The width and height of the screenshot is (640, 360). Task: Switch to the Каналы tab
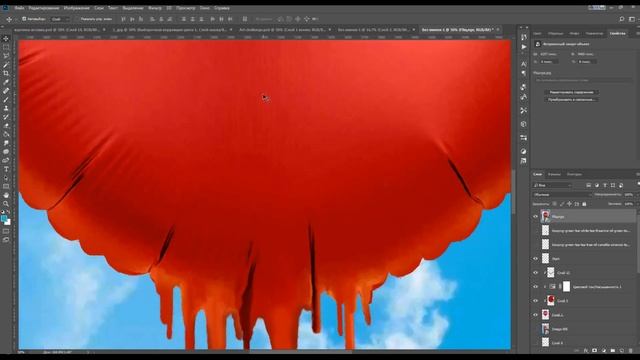click(x=554, y=174)
